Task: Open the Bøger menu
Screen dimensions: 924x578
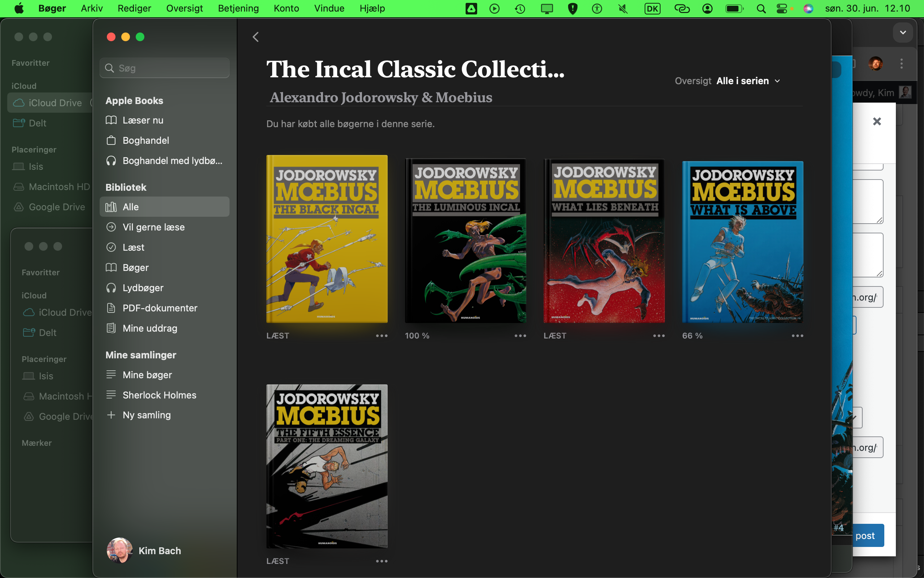Action: tap(52, 8)
